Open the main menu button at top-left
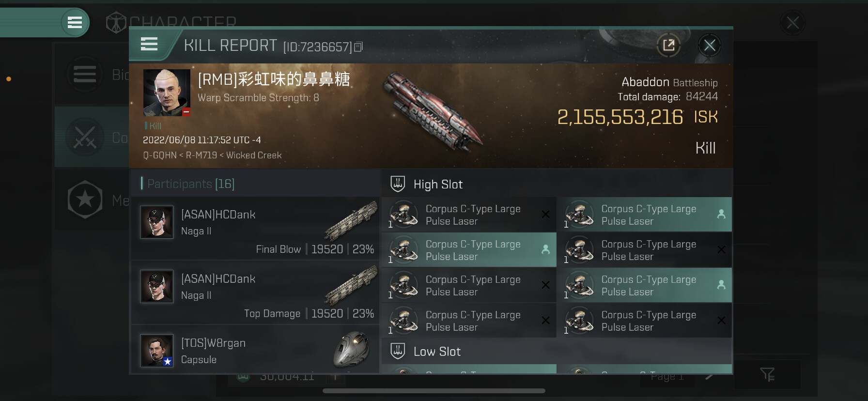This screenshot has height=401, width=868. point(75,22)
